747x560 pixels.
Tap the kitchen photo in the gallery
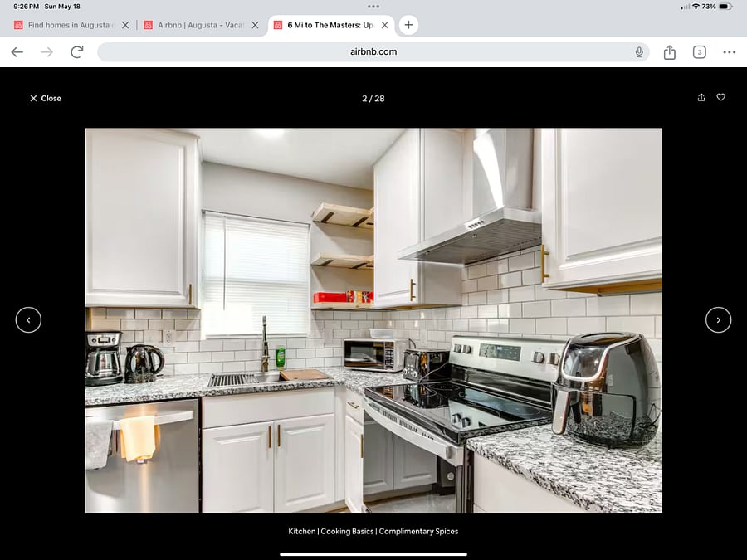373,320
